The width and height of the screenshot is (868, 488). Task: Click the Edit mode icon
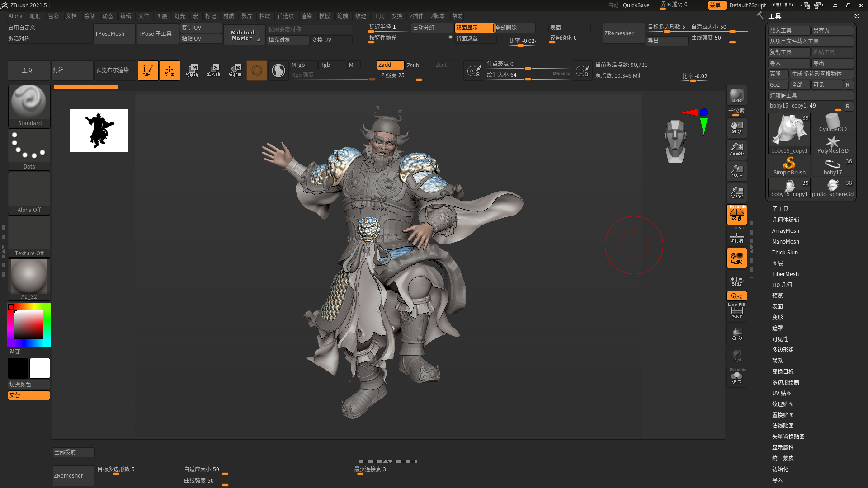(148, 70)
